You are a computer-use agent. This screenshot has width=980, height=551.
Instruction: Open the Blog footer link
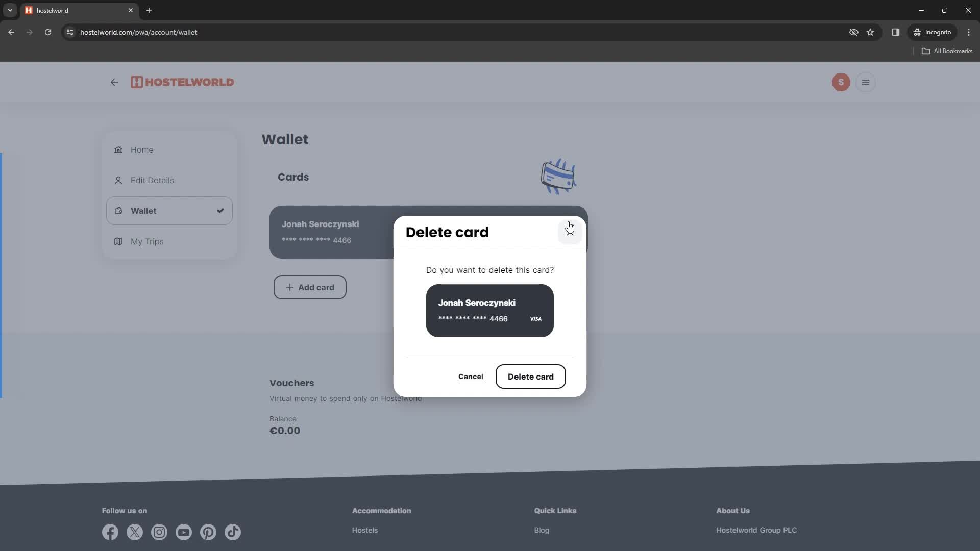click(542, 530)
